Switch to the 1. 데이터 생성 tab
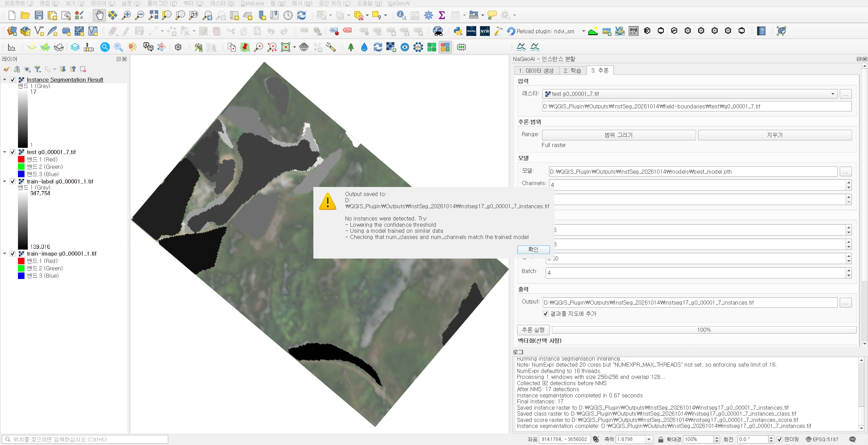868x445 pixels. 536,70
